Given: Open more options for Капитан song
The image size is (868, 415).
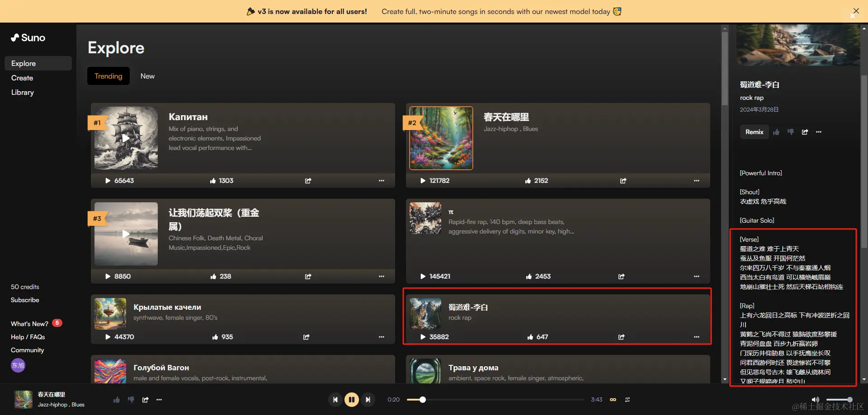Looking at the screenshot, I should click(381, 181).
